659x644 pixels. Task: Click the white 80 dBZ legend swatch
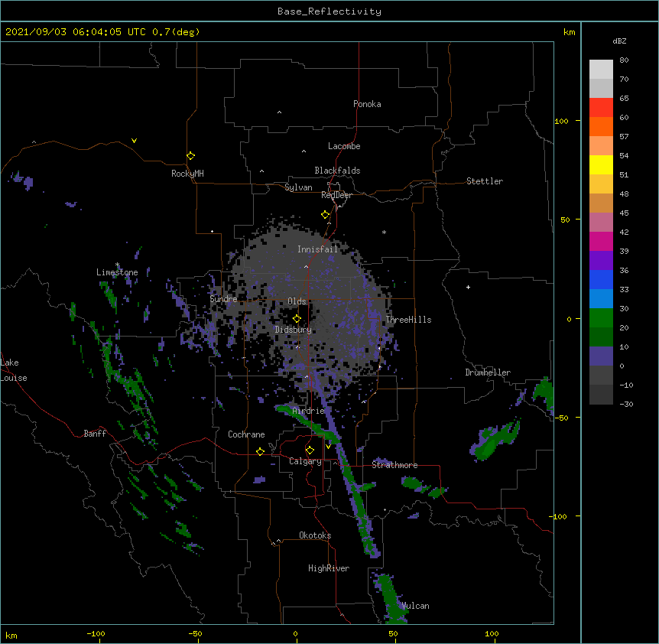tap(601, 70)
